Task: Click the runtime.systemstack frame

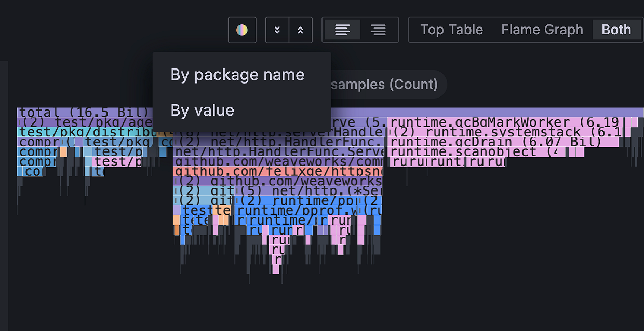Action: [x=499, y=132]
